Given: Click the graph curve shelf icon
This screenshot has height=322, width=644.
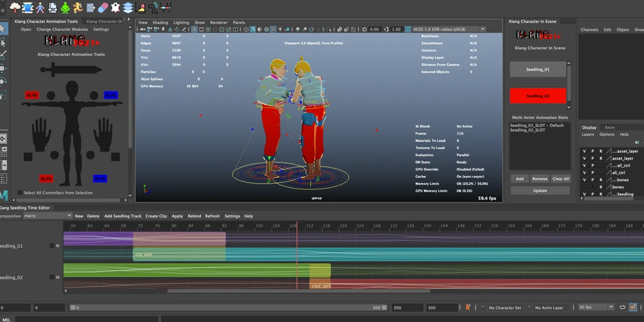Looking at the screenshot, I should 140,7.
